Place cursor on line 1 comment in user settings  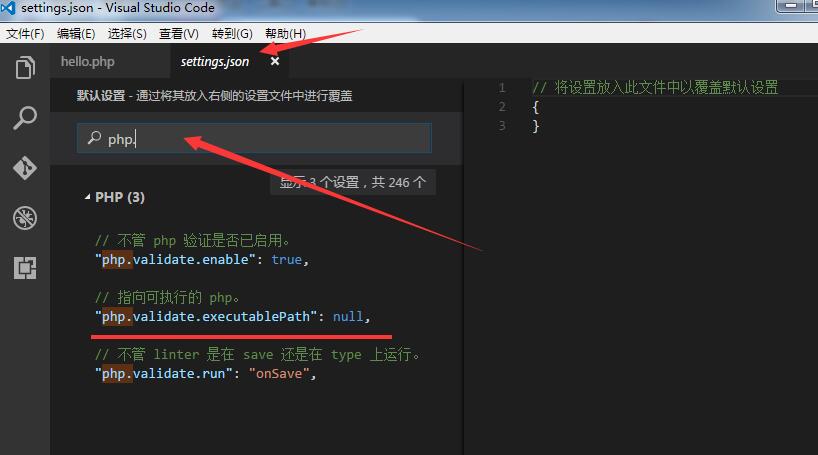tap(655, 87)
